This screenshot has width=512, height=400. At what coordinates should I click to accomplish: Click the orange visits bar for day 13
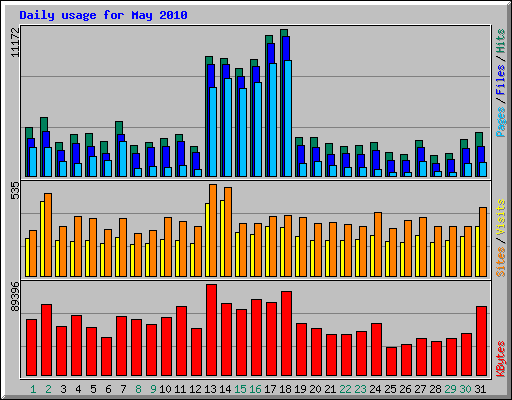click(x=213, y=230)
